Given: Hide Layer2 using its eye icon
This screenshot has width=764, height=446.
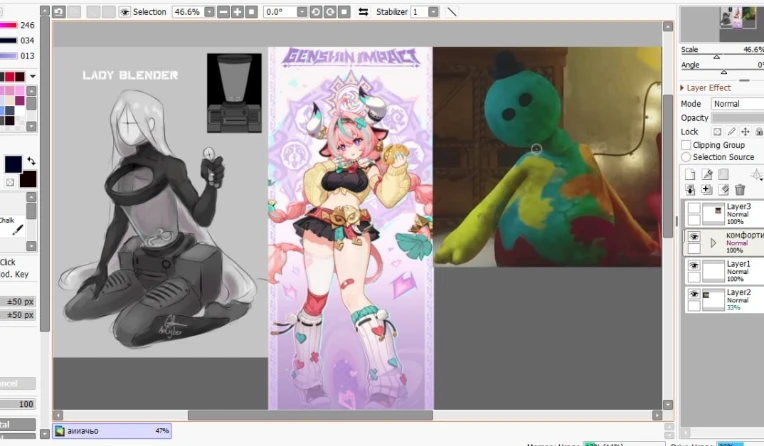Looking at the screenshot, I should click(694, 294).
